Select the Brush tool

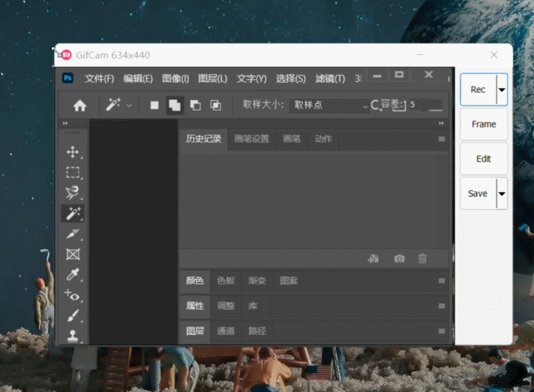[x=72, y=315]
